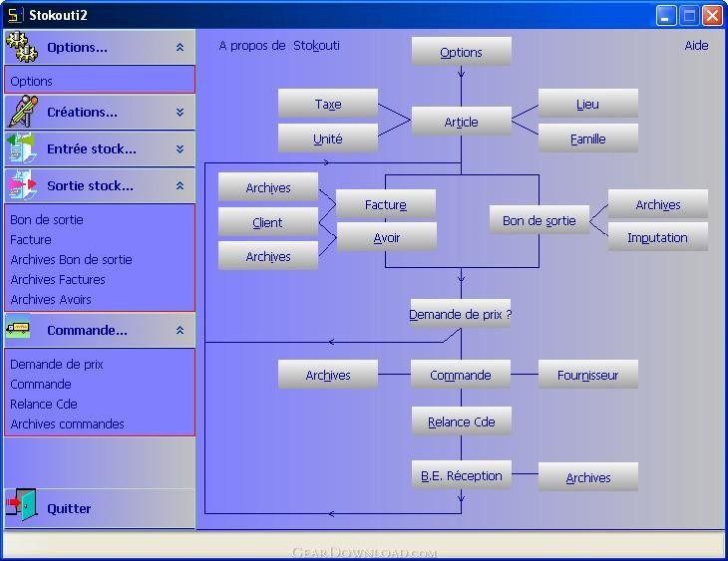
Task: Click the Stokouti2 title bar app icon
Action: click(14, 15)
